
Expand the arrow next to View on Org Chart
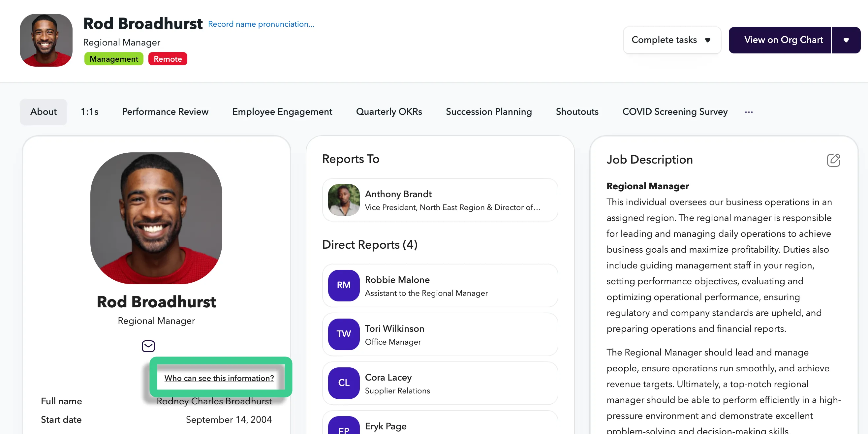(x=846, y=40)
